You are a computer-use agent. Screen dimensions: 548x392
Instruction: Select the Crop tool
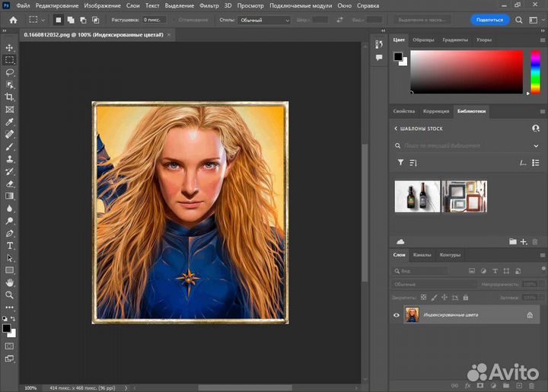pyautogui.click(x=9, y=97)
